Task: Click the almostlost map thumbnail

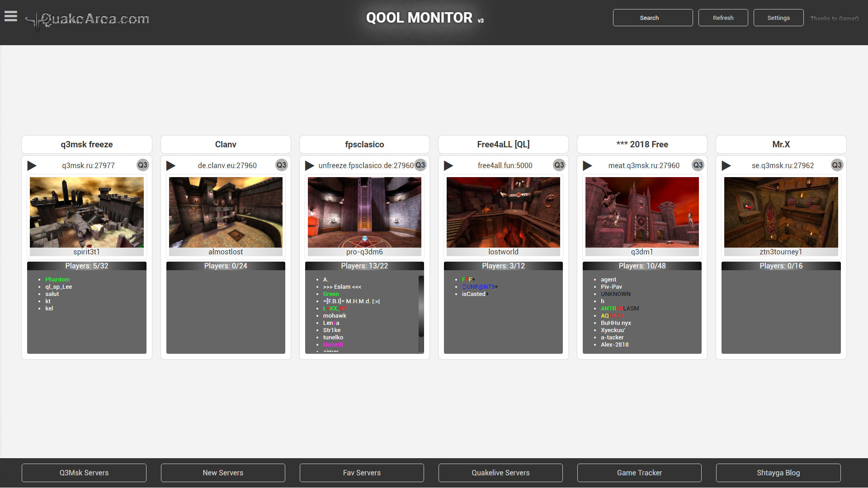Action: click(226, 212)
